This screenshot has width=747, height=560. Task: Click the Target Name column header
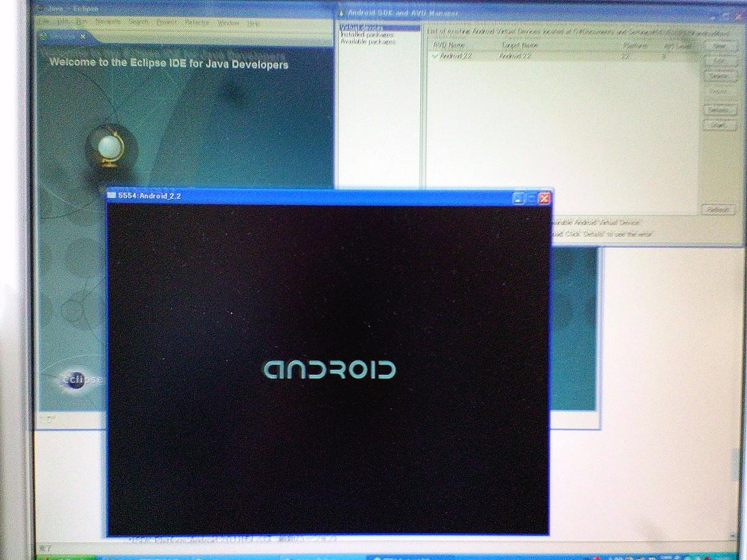click(x=519, y=45)
